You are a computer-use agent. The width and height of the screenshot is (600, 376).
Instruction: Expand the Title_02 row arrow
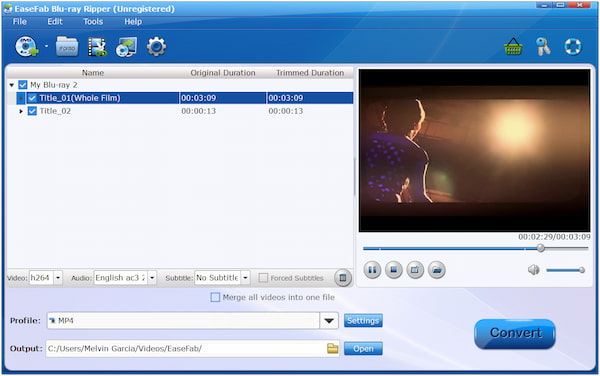(21, 111)
